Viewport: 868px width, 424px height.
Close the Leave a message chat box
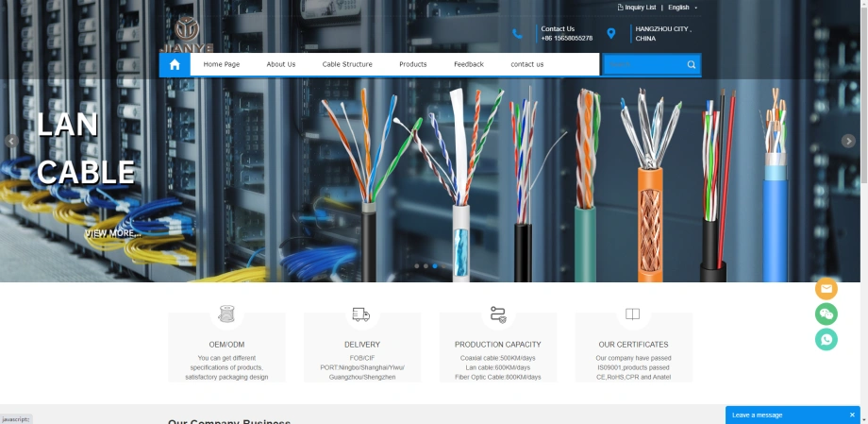click(852, 415)
